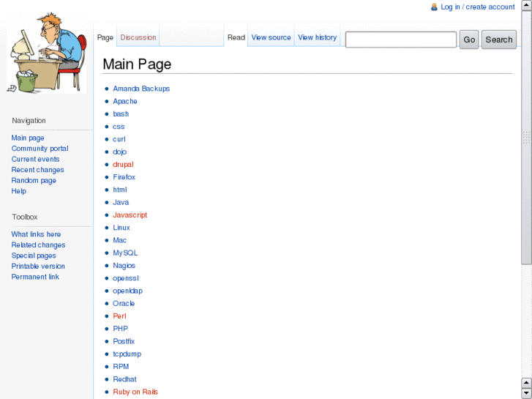Copy the Permanent link from Toolbox
This screenshot has height=399, width=532.
tap(35, 277)
